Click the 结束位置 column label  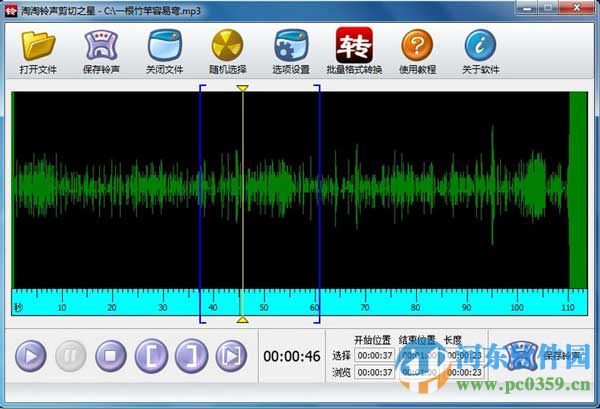(417, 340)
